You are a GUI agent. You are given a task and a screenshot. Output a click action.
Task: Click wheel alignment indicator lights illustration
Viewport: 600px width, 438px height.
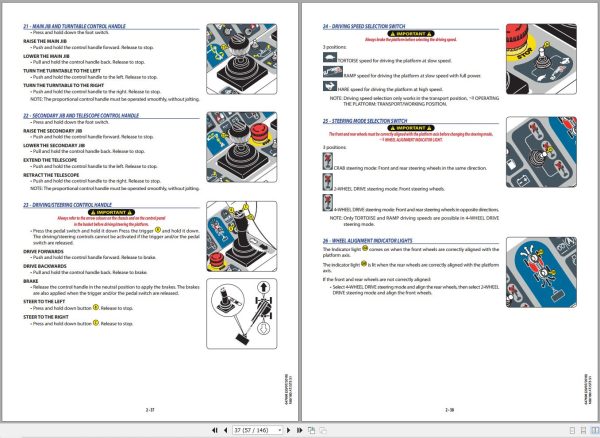pos(541,272)
